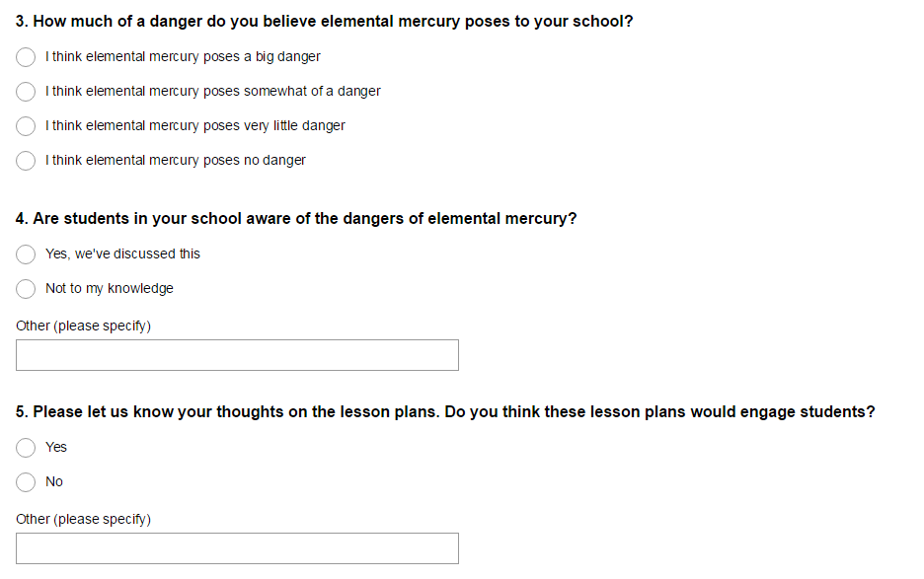Click the 'poses very little danger' label text

click(194, 126)
